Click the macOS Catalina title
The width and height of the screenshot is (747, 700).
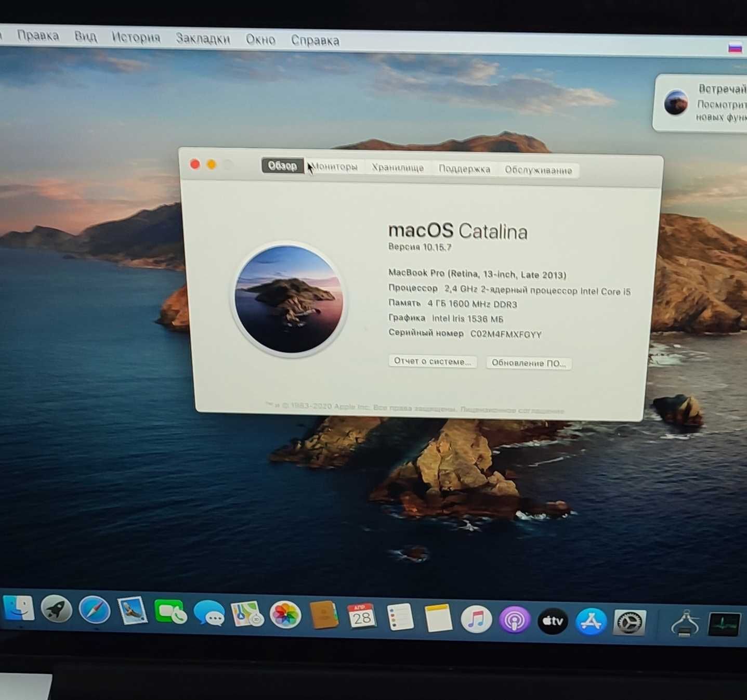[457, 231]
